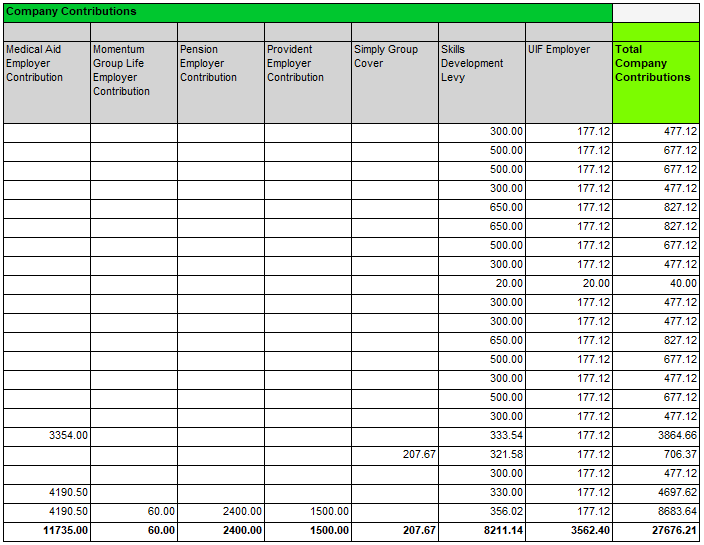Click the cell with value 321.58

tap(482, 455)
